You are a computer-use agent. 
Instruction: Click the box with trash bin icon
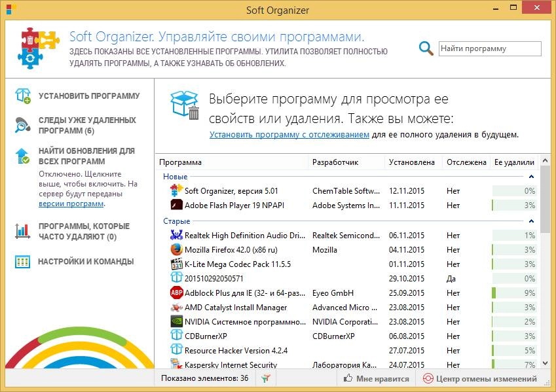click(x=185, y=105)
